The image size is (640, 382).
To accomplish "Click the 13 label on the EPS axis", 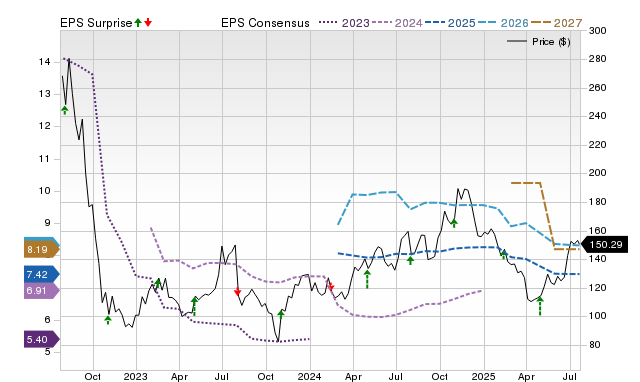I will pos(44,94).
